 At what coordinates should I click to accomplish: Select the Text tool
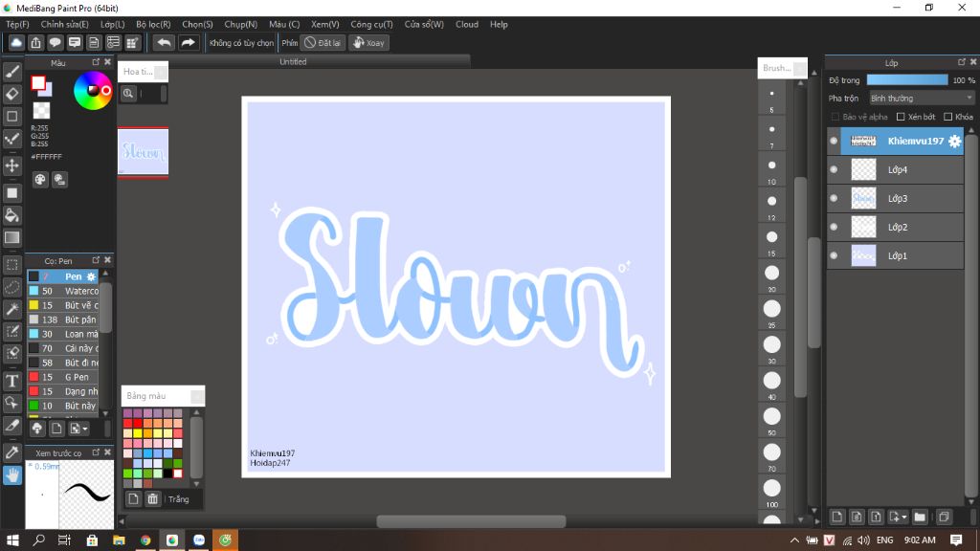point(11,381)
